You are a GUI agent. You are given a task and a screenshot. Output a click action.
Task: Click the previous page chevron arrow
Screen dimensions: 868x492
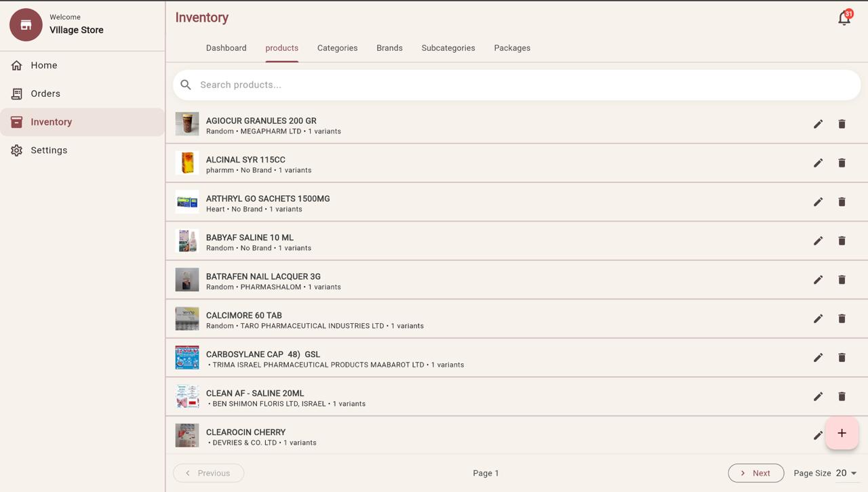pos(187,473)
